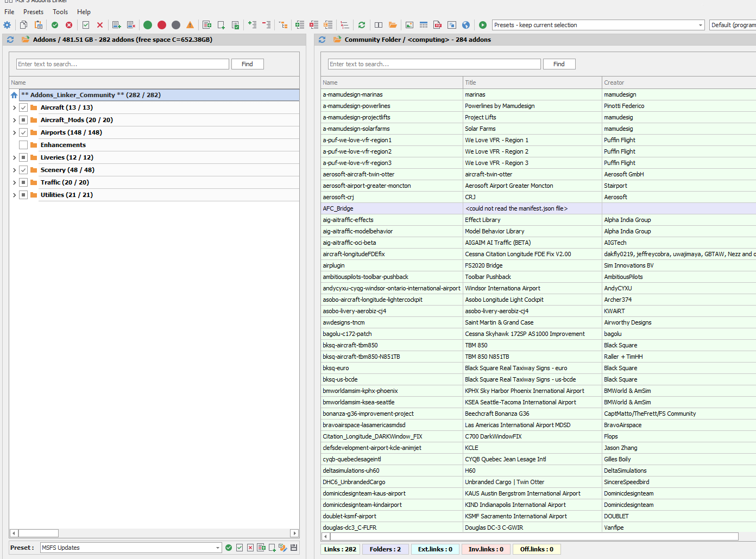The width and height of the screenshot is (756, 559).
Task: Toggle the Scenery folder checkbox
Action: coord(23,170)
